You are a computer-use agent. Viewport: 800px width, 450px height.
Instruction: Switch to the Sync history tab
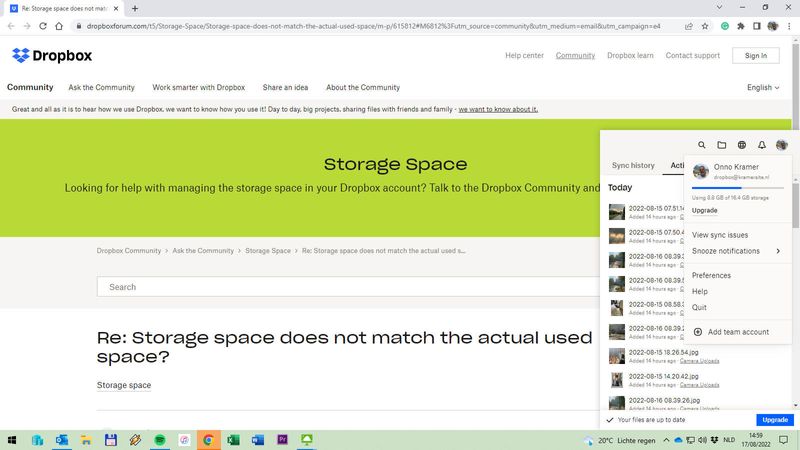pyautogui.click(x=633, y=165)
